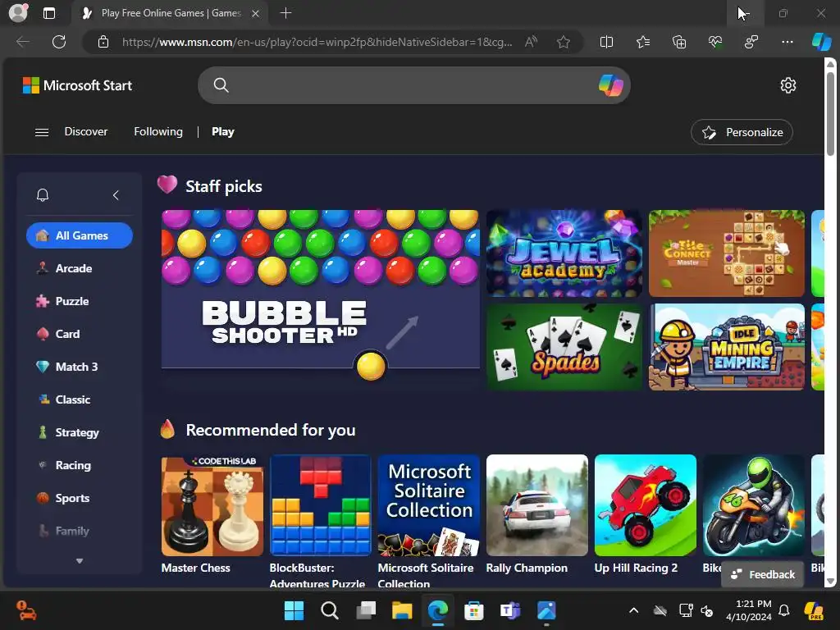Viewport: 840px width, 630px height.
Task: Click the Personalize button
Action: pos(742,132)
